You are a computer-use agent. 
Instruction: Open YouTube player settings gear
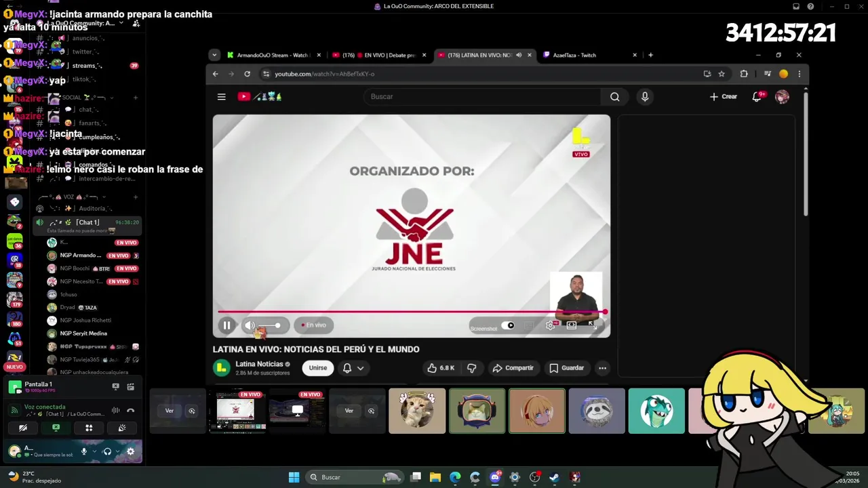point(550,325)
